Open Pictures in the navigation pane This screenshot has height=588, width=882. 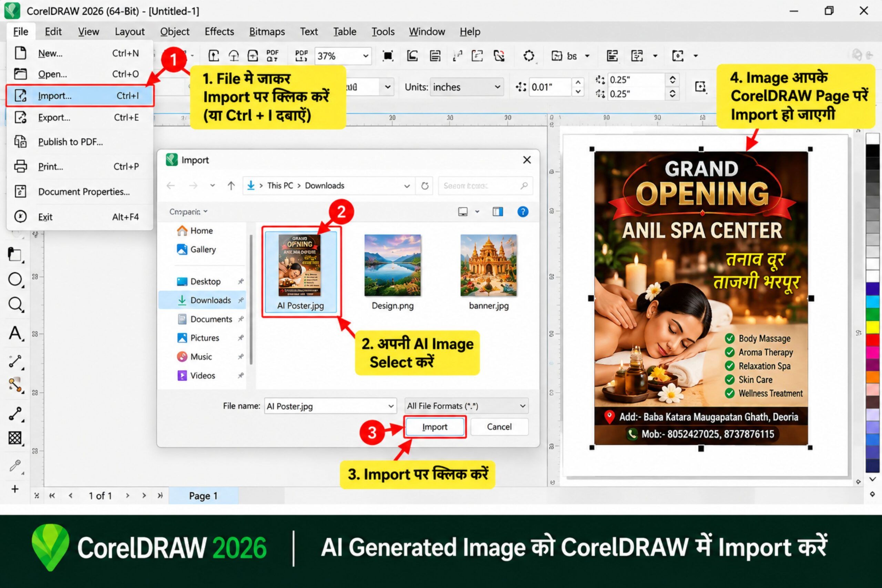click(x=203, y=338)
